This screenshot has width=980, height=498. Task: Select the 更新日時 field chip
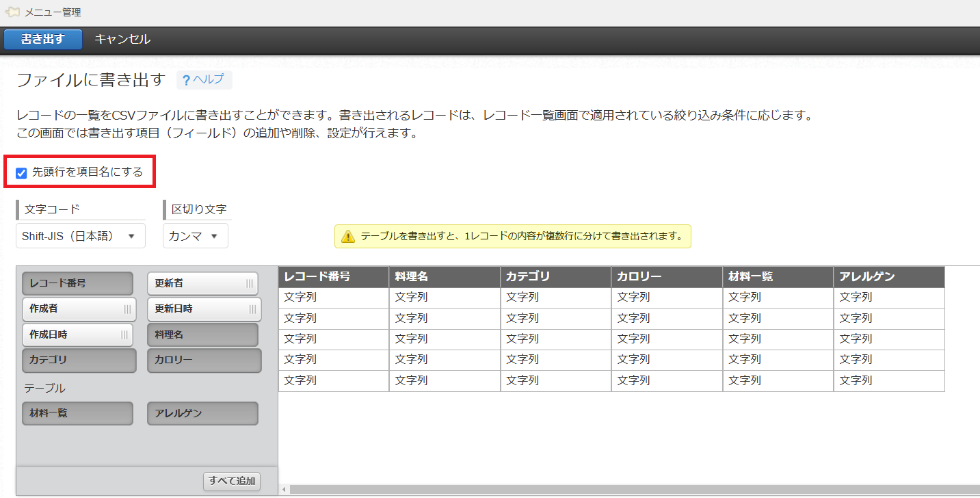[204, 309]
